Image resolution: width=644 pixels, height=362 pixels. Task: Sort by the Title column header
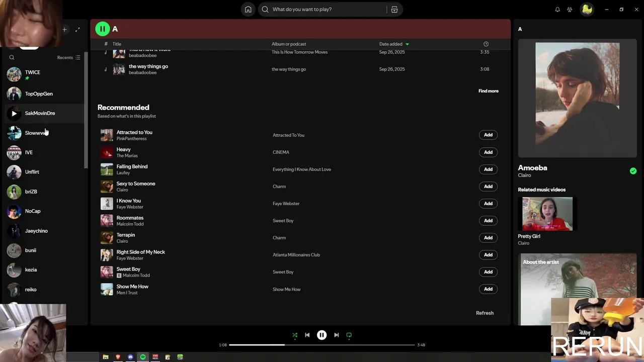click(x=117, y=44)
